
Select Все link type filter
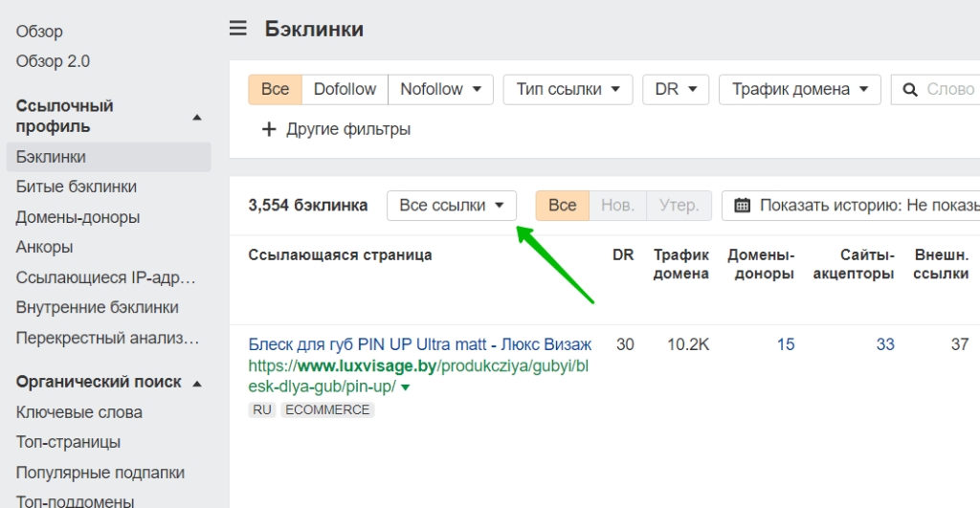coord(275,89)
